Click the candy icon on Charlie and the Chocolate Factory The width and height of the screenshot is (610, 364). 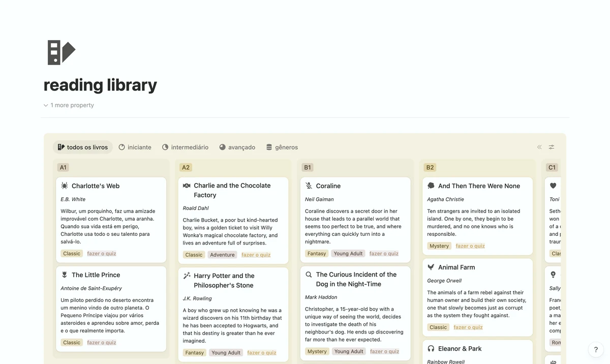[187, 186]
